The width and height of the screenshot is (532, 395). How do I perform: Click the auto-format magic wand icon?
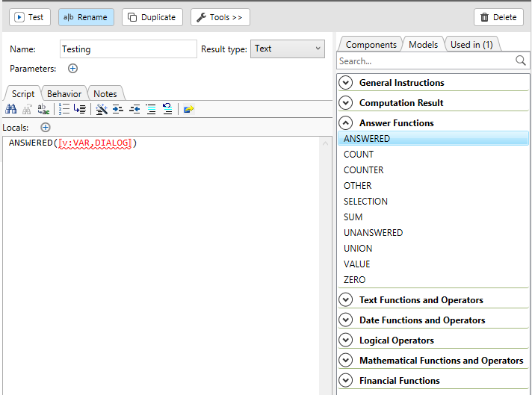(102, 109)
